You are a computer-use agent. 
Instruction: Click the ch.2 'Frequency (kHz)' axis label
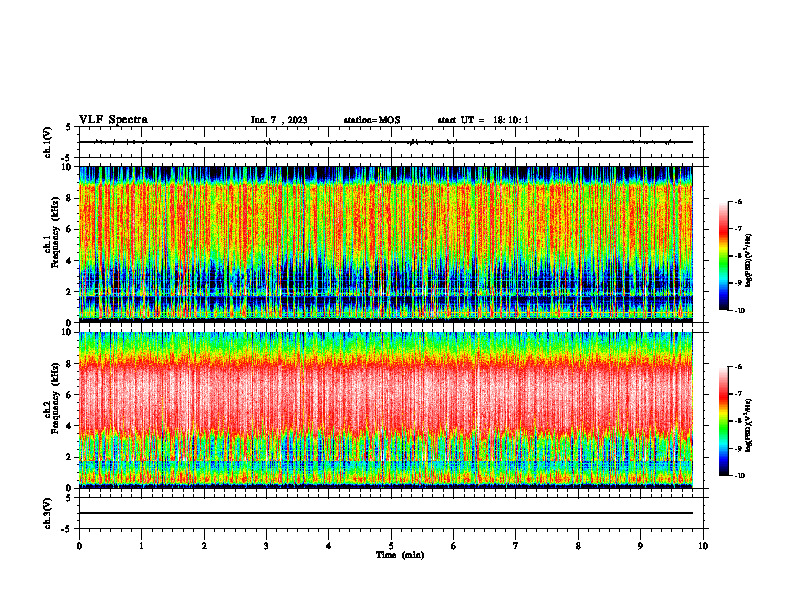point(56,398)
